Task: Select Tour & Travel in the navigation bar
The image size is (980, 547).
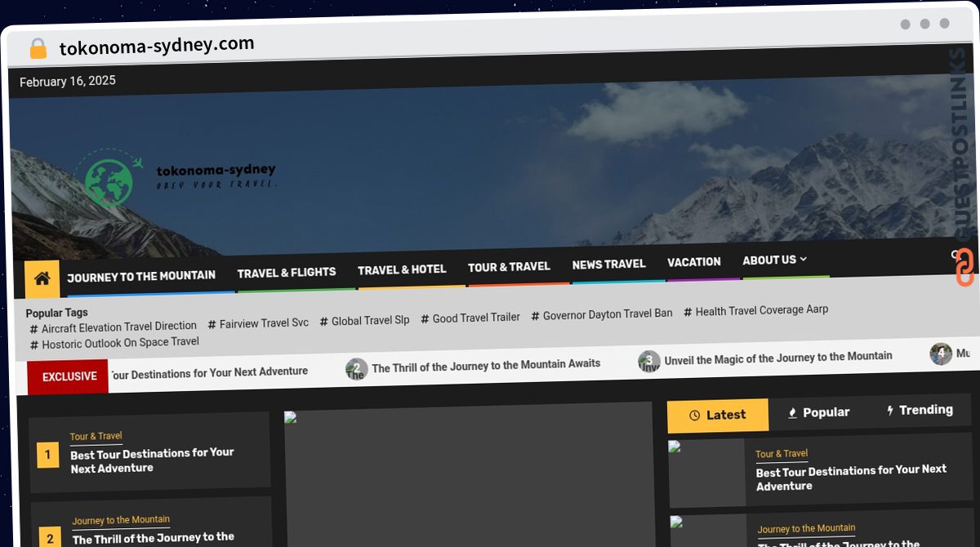Action: click(509, 267)
